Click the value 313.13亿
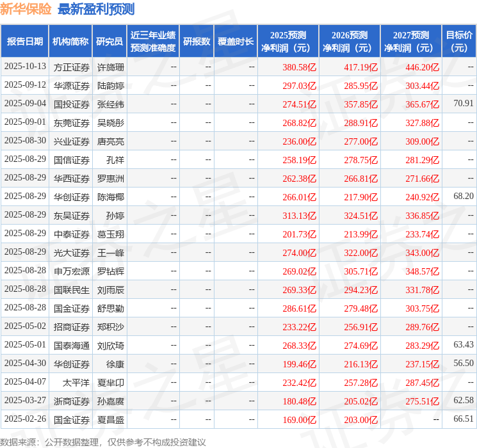Screen dimensions: 477x448 pos(300,216)
